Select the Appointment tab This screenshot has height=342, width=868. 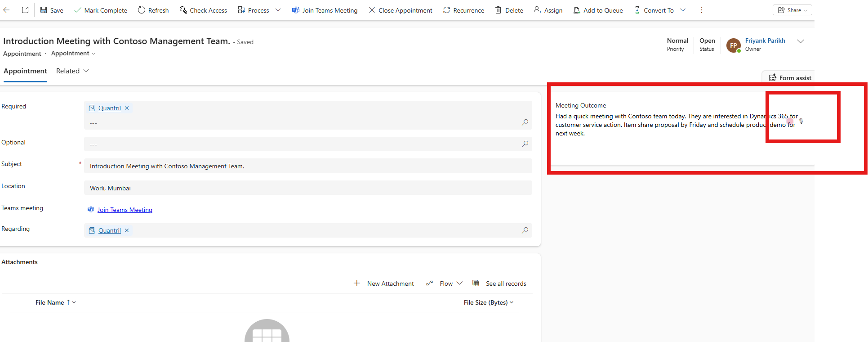click(25, 71)
